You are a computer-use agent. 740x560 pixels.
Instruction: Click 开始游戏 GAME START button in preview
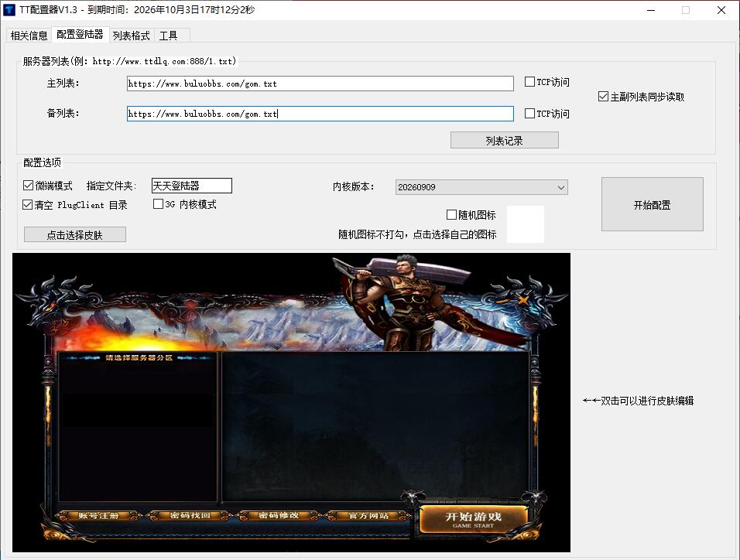point(473,520)
